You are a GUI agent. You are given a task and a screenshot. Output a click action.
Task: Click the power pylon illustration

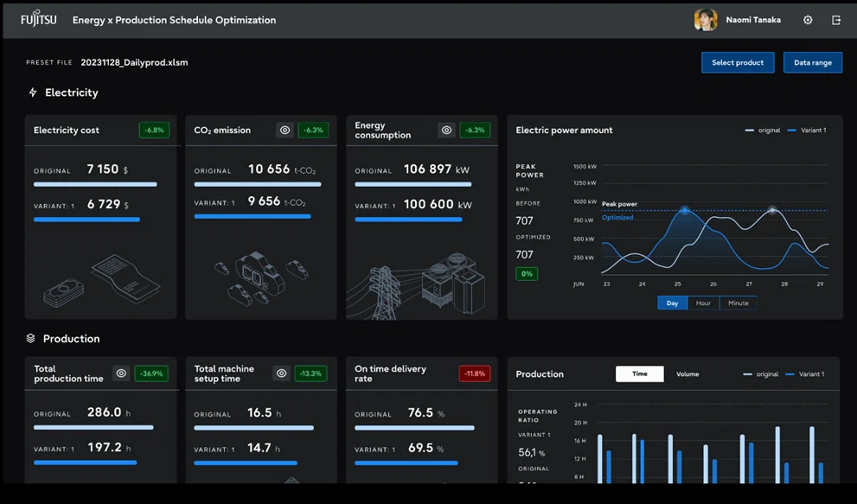click(385, 293)
